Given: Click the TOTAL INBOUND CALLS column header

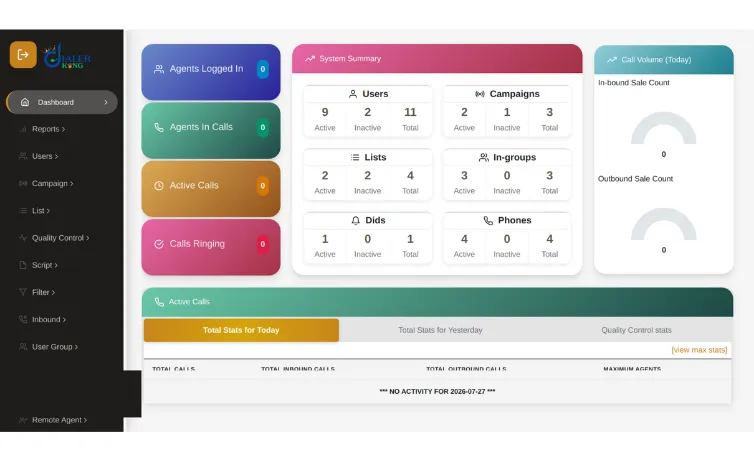Looking at the screenshot, I should click(298, 369).
